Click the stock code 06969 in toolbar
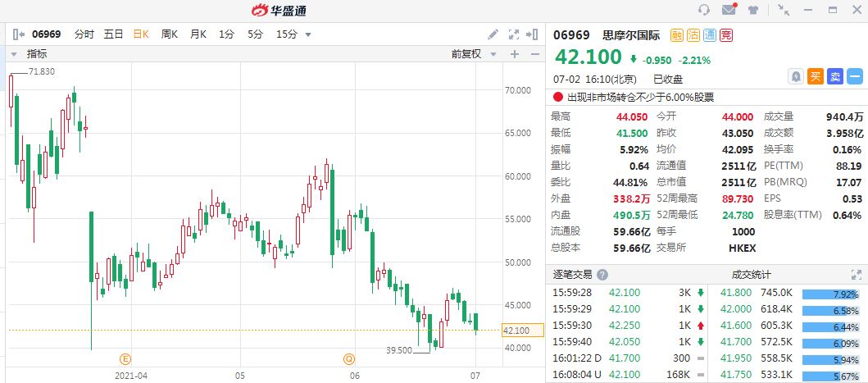This screenshot has height=383, width=868. tap(46, 34)
